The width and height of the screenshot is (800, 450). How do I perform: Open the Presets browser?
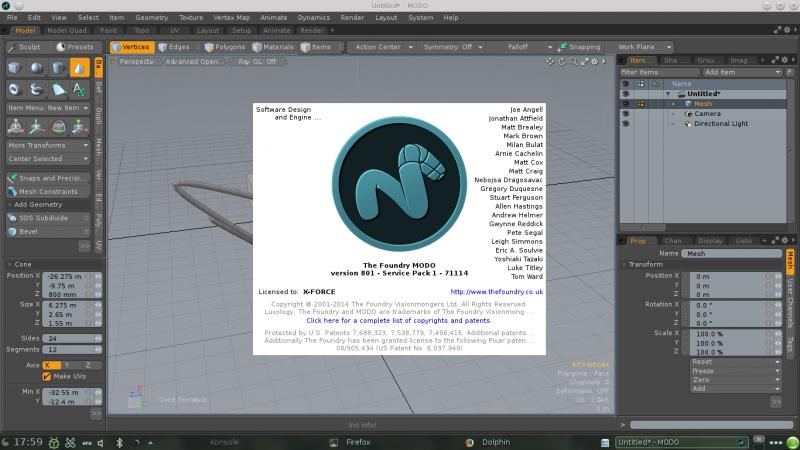(75, 47)
